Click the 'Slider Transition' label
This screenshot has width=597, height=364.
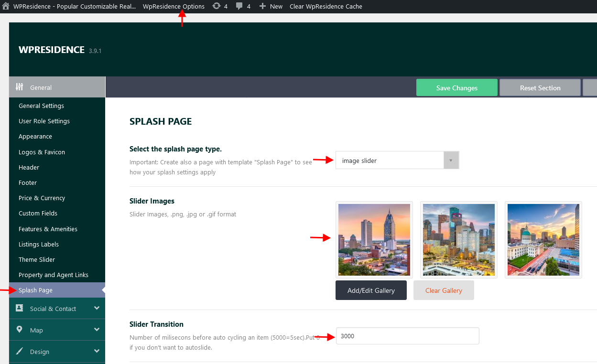click(156, 324)
